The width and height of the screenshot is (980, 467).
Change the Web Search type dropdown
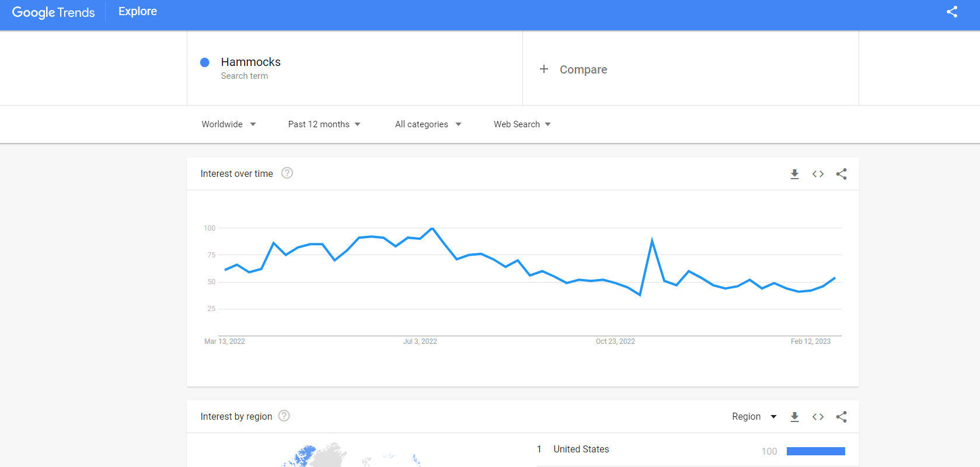click(522, 124)
